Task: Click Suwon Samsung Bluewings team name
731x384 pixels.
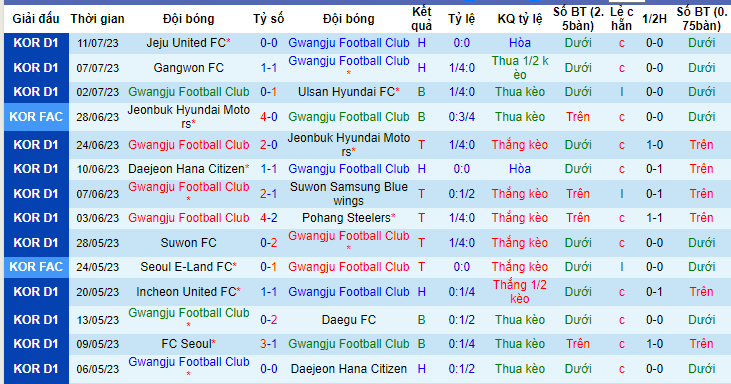Action: tap(349, 194)
